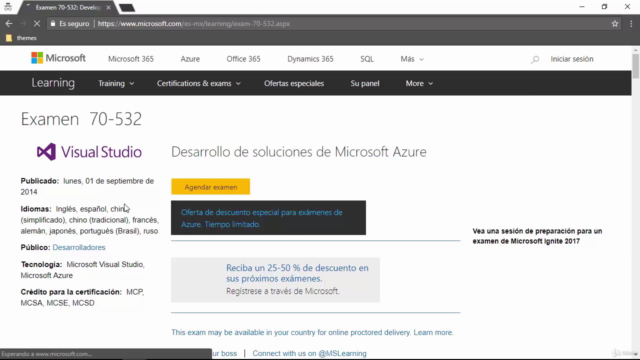Open Connect with us on @MSLearning
The image size is (640, 360).
pos(309,353)
